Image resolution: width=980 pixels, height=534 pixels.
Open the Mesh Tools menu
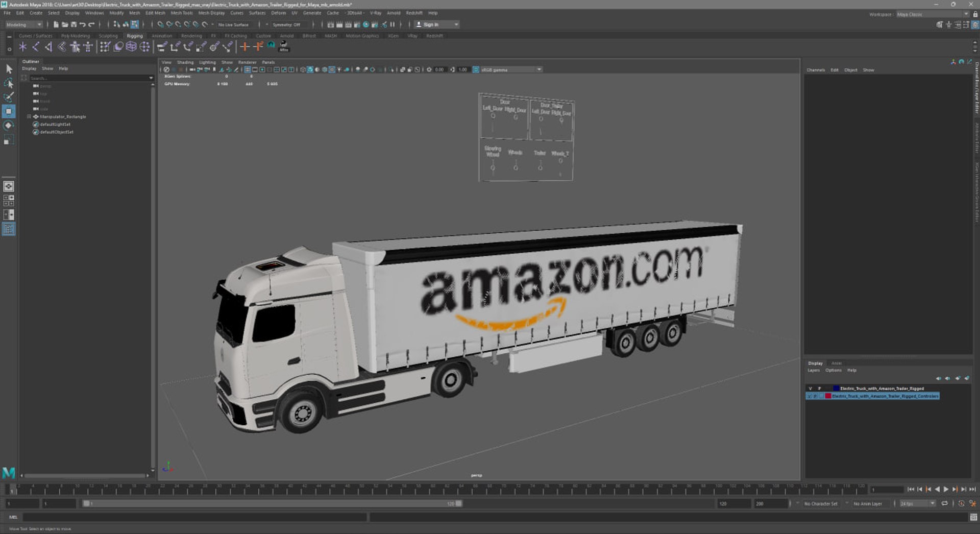[182, 13]
